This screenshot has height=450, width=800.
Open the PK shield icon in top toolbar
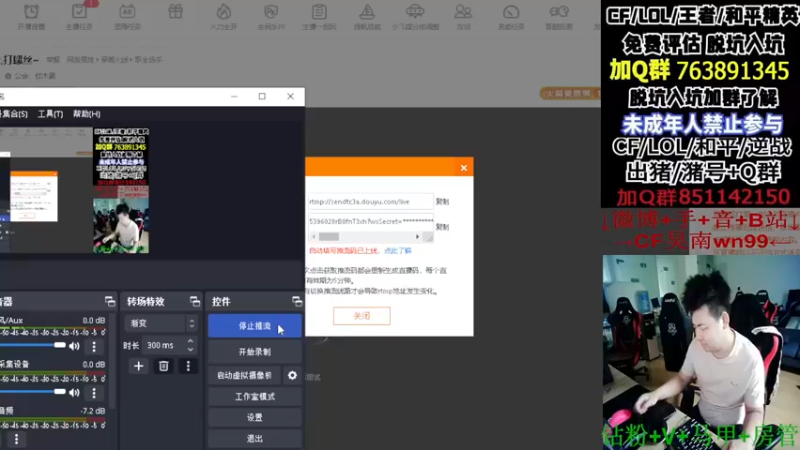point(271,16)
